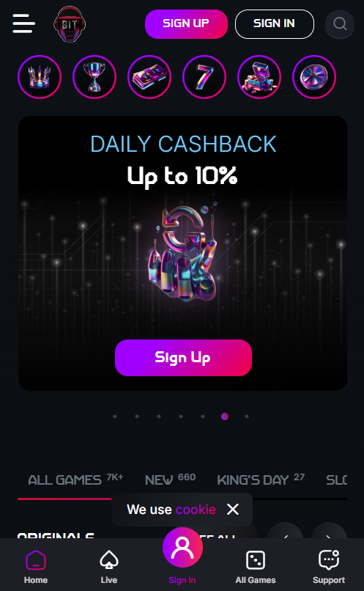
Task: Click the SIGN UP header button
Action: (x=186, y=24)
